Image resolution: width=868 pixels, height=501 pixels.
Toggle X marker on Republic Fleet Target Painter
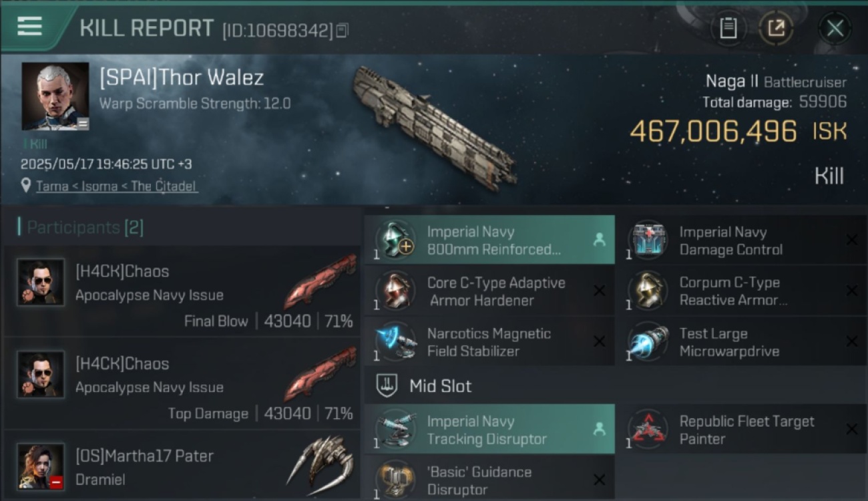[x=851, y=430]
